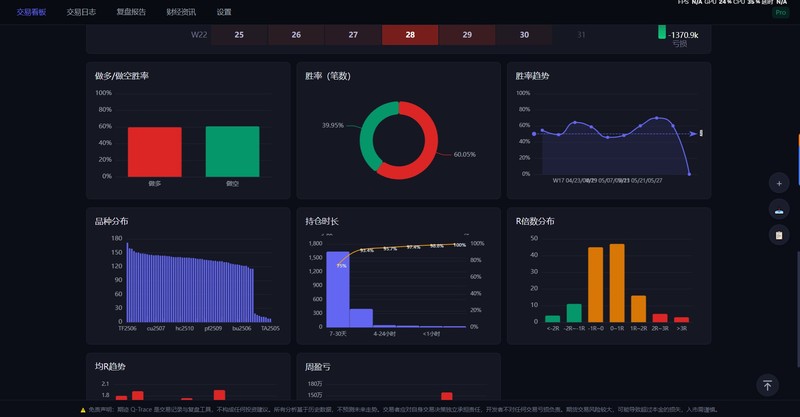Click the green loss indicator beside -1370.9k
The width and height of the screenshot is (800, 417).
(x=662, y=32)
